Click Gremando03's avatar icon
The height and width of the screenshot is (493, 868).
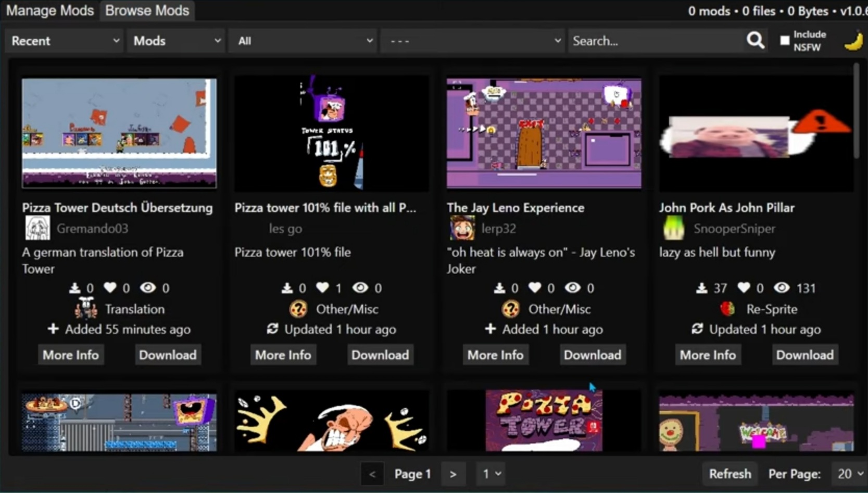click(38, 228)
